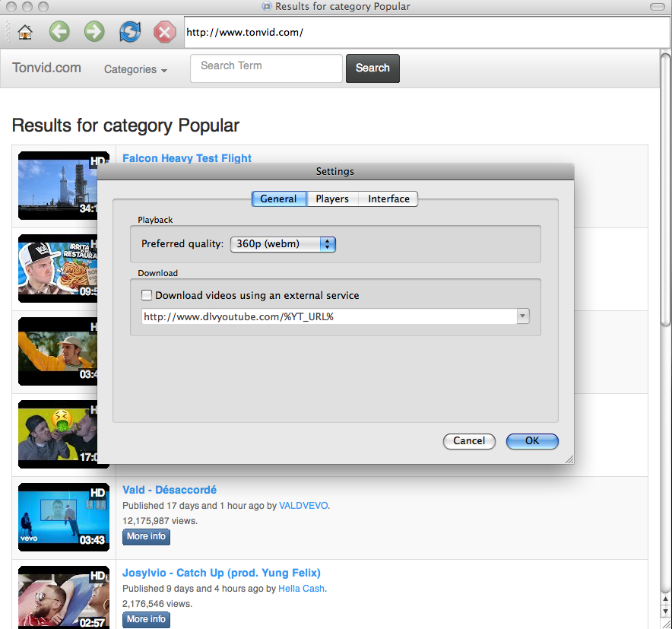
Task: Click the green vomit emoji video thumbnail
Action: 58,434
